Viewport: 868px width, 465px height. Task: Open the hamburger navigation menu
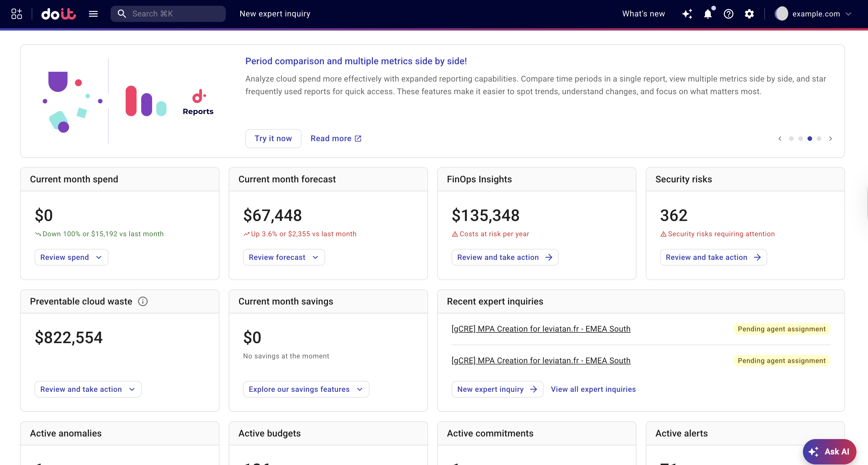pos(93,14)
